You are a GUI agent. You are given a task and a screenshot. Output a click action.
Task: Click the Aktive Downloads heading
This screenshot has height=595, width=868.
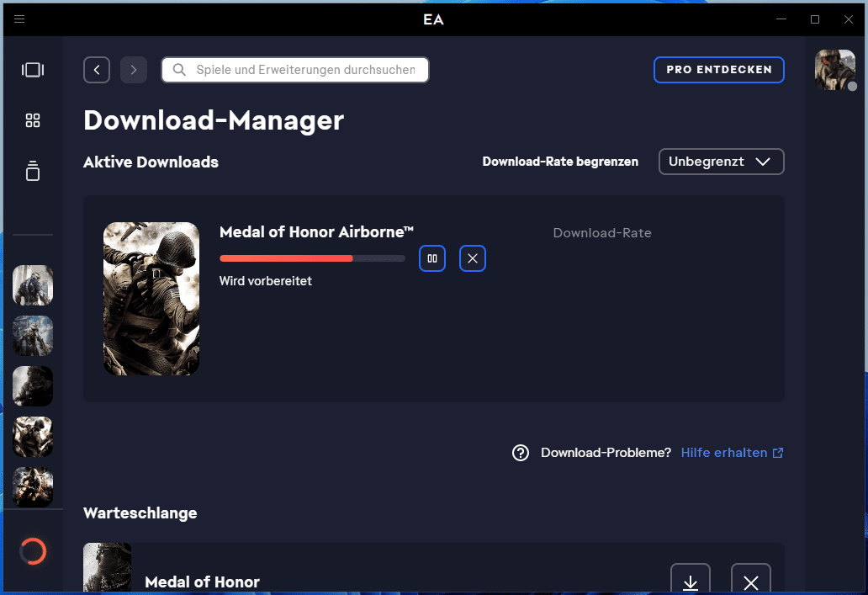(x=151, y=162)
